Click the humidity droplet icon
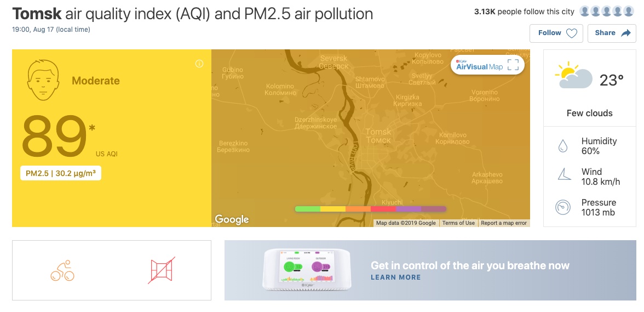This screenshot has height=312, width=644. (563, 146)
